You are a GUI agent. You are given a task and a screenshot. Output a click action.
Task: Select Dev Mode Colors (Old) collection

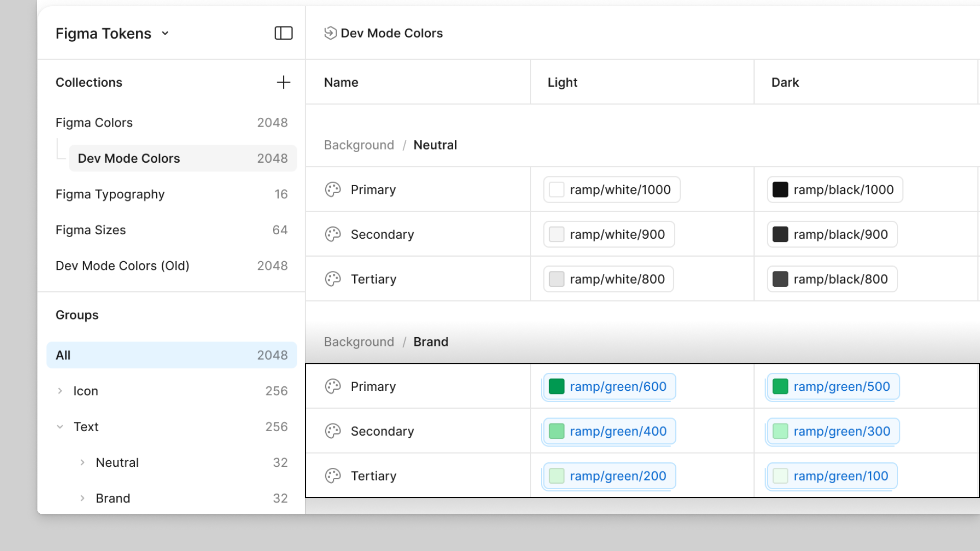[x=122, y=266]
